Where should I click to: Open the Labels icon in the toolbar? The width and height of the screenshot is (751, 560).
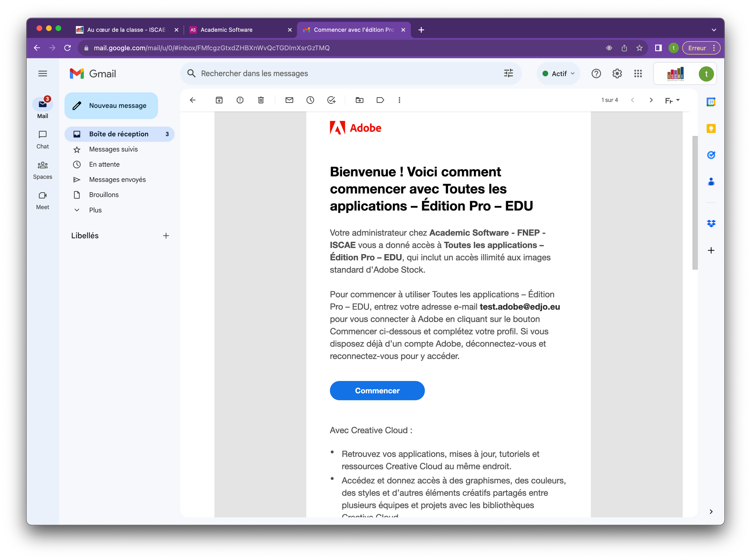point(380,100)
